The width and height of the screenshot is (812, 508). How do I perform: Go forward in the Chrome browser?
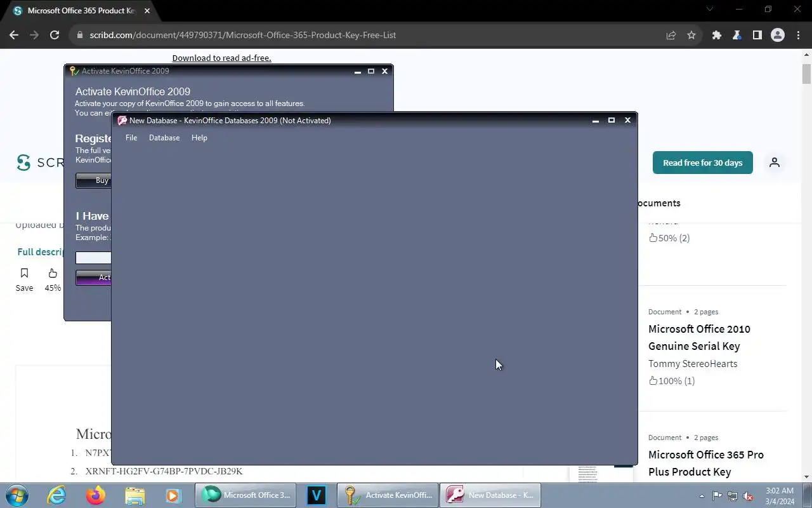coord(34,36)
